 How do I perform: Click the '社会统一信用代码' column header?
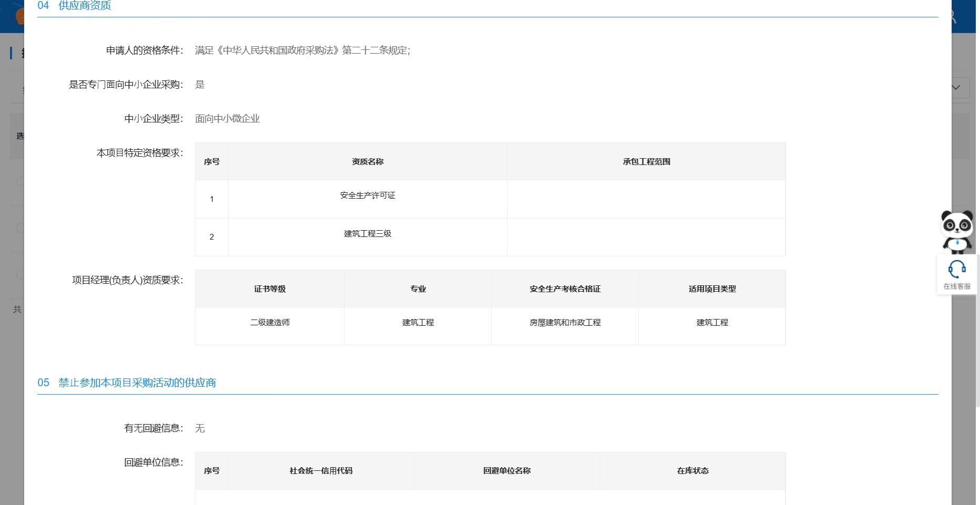[321, 471]
